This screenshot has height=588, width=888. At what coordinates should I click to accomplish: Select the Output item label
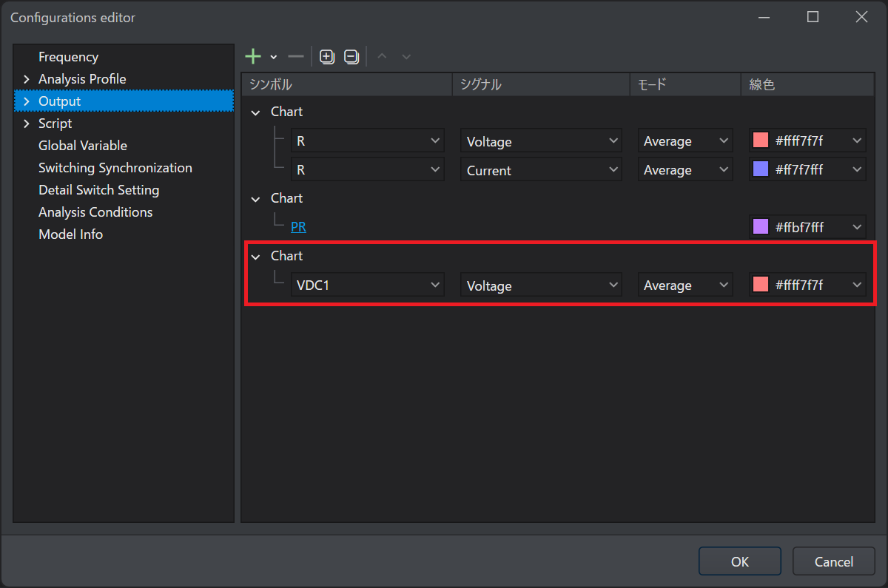coord(59,101)
